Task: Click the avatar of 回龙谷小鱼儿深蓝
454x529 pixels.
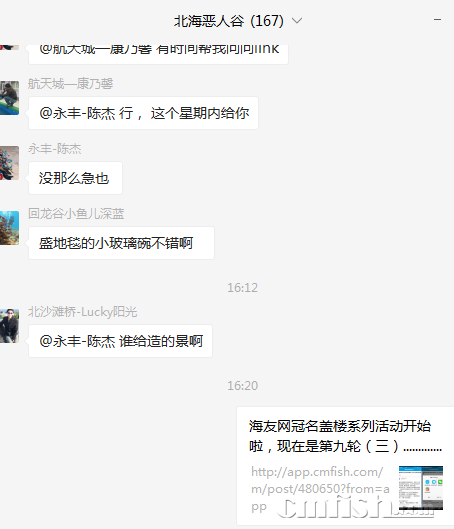Action: (x=9, y=228)
